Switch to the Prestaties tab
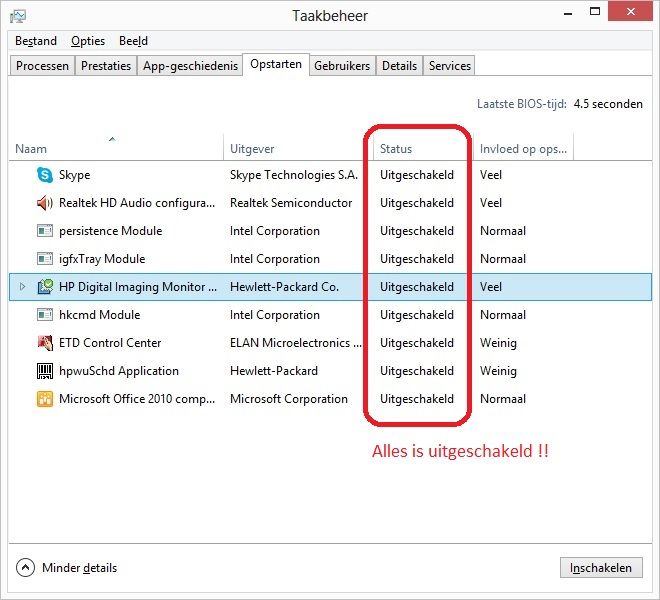This screenshot has height=600, width=660. pos(106,66)
